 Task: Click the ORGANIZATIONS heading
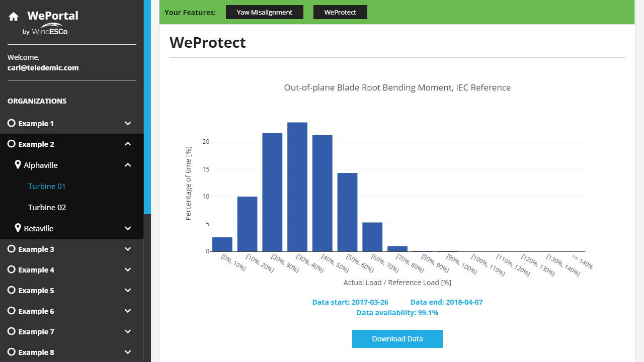(x=37, y=101)
